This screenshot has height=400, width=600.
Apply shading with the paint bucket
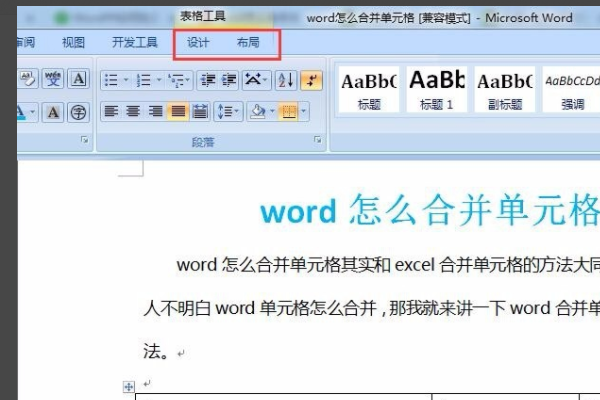[x=258, y=112]
